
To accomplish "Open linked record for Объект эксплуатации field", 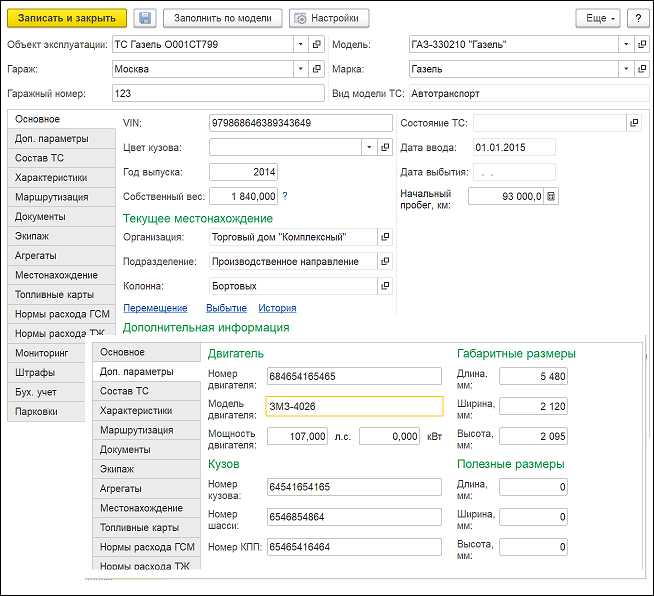I will point(317,44).
